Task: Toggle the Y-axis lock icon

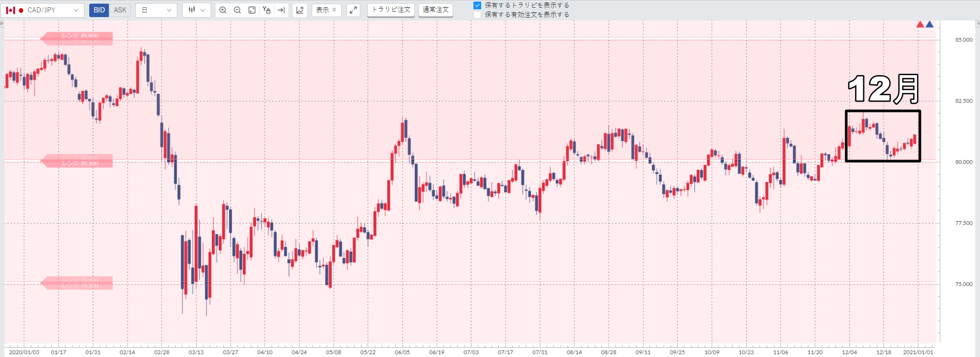Action: pos(267,10)
